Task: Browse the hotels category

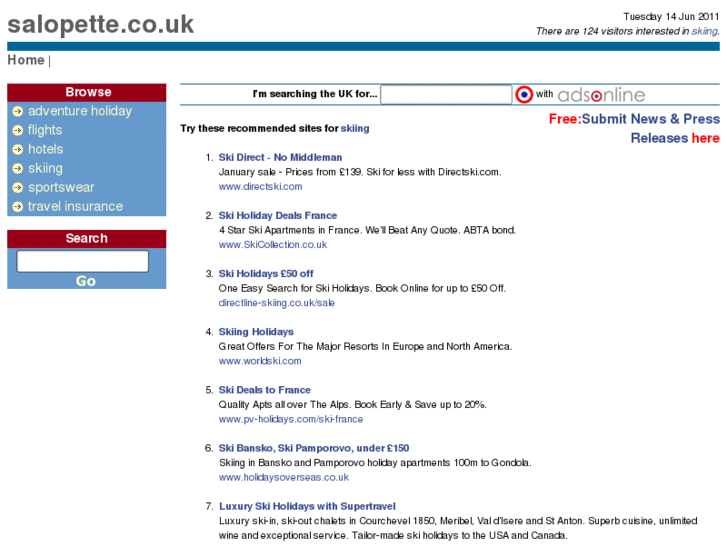Action: point(45,149)
